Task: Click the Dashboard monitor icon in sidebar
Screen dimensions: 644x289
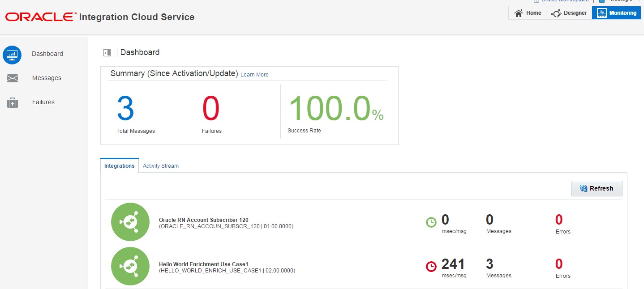Action: [12, 55]
